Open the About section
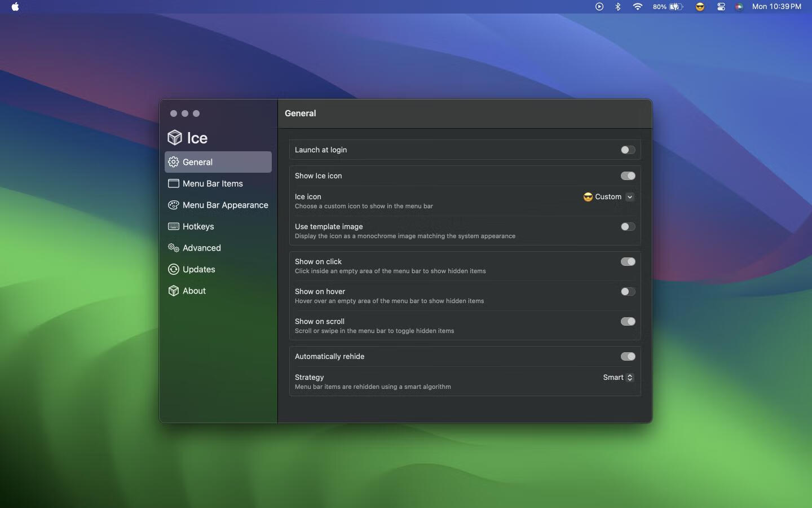This screenshot has height=508, width=812. tap(218, 291)
